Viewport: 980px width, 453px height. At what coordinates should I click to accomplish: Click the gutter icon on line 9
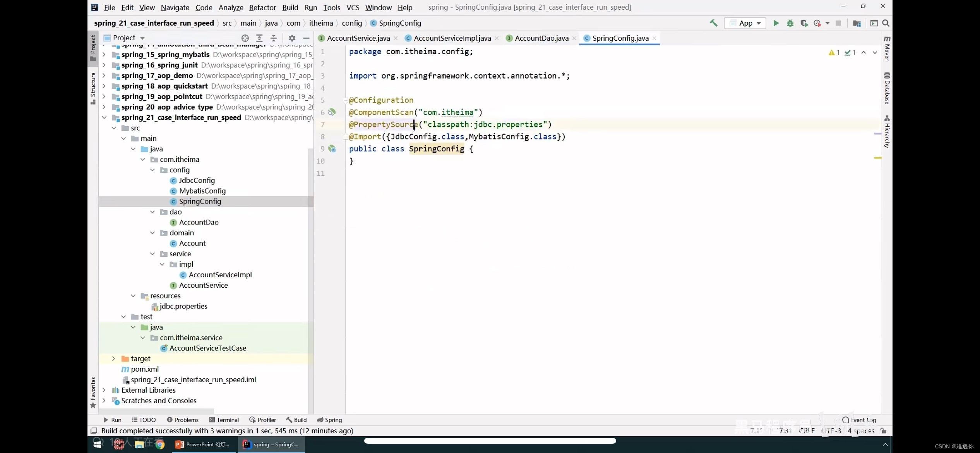click(332, 149)
